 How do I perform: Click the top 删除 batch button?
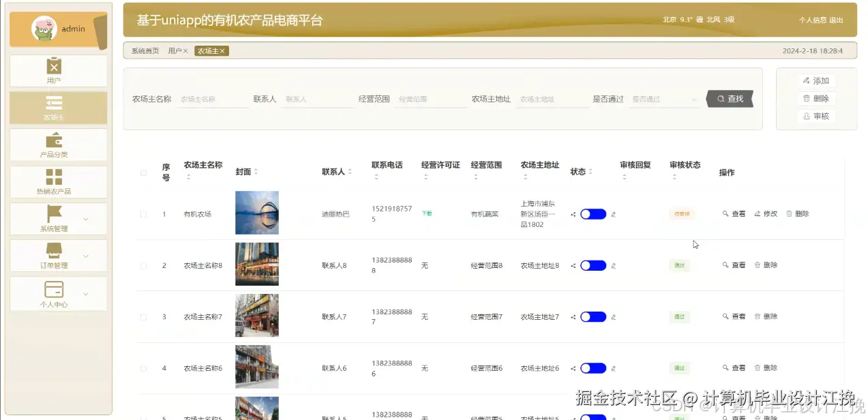816,98
